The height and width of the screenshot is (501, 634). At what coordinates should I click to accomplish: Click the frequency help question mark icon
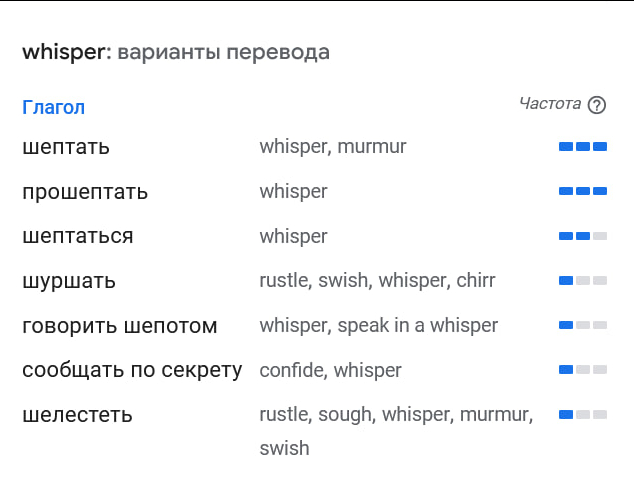[x=597, y=105]
